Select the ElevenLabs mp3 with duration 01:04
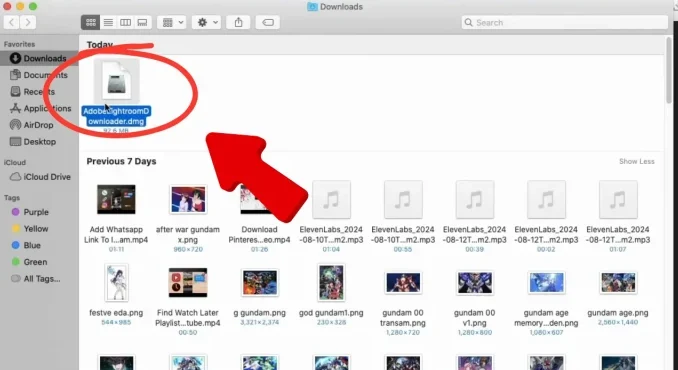Image resolution: width=678 pixels, height=370 pixels. [x=331, y=199]
